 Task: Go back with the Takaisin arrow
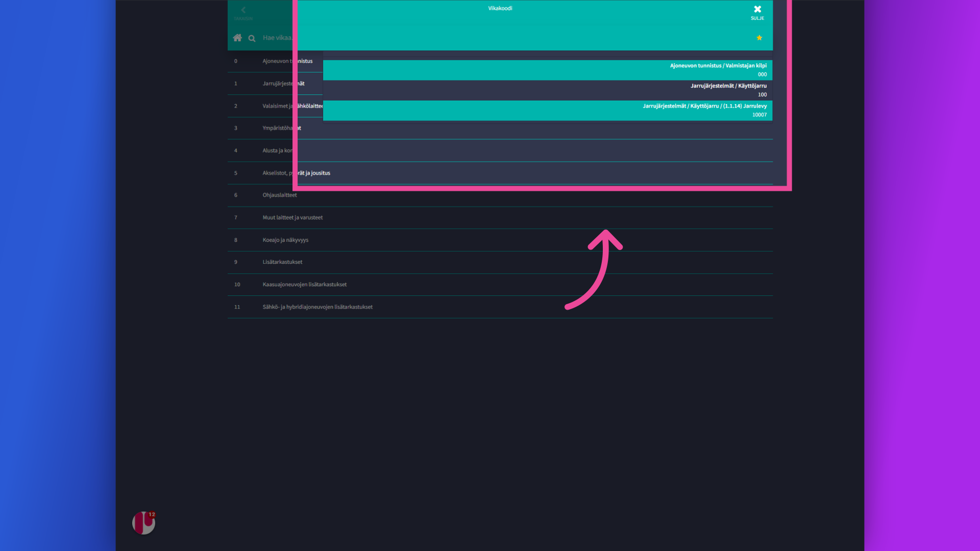click(x=243, y=13)
